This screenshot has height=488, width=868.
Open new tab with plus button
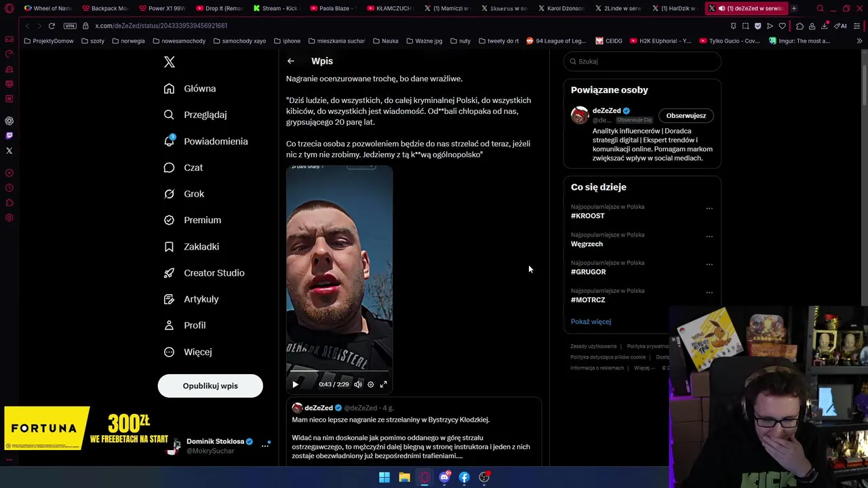(794, 8)
